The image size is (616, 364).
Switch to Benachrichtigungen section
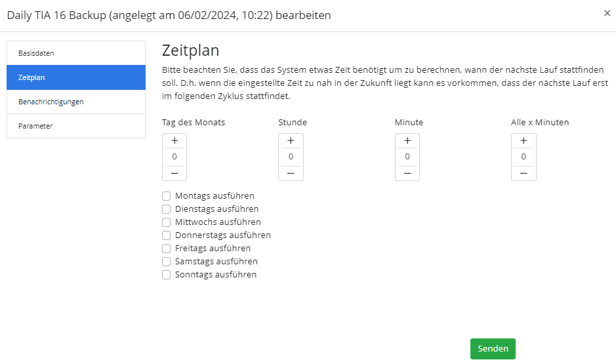coord(75,102)
